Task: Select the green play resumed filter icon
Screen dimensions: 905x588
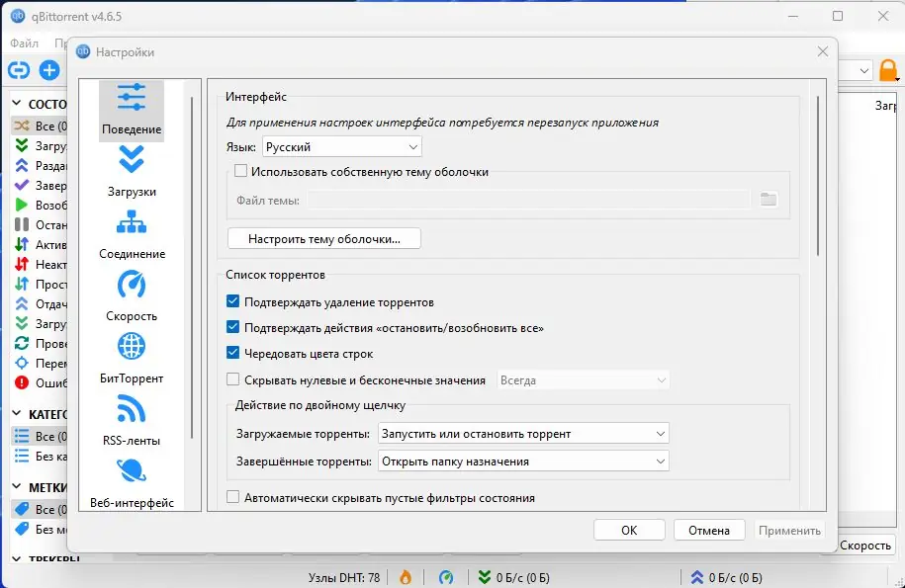Action: tap(22, 205)
